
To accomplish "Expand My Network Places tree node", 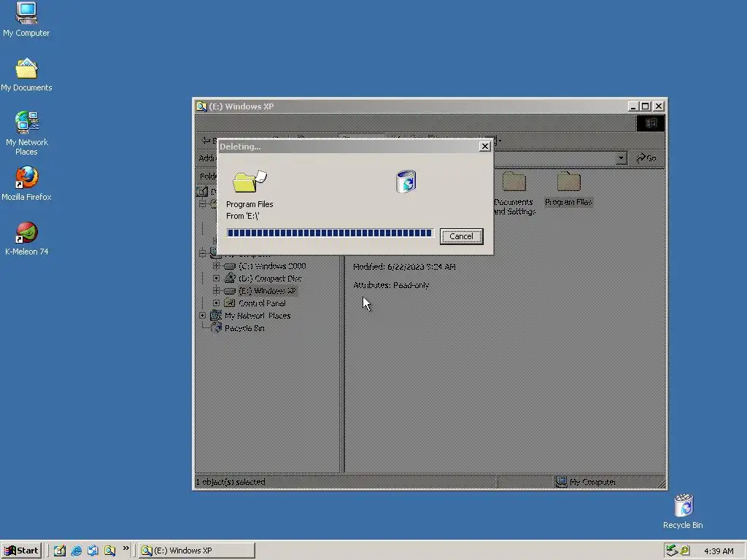I will 203,315.
